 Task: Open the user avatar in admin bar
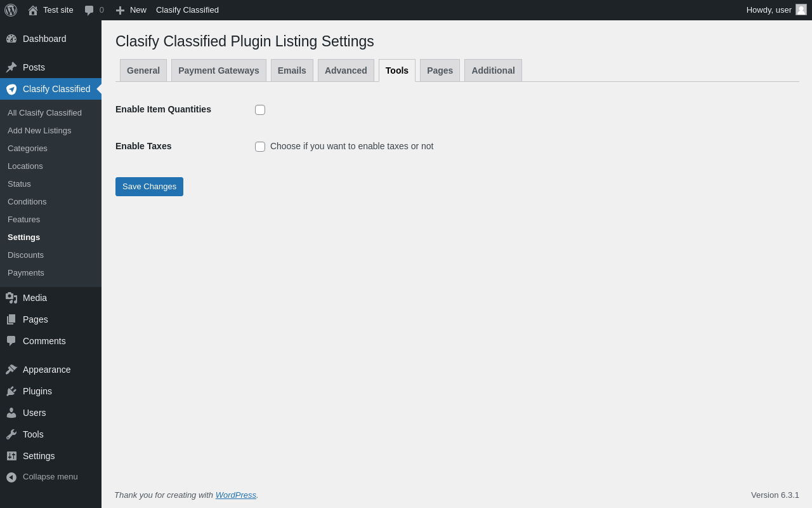801,10
